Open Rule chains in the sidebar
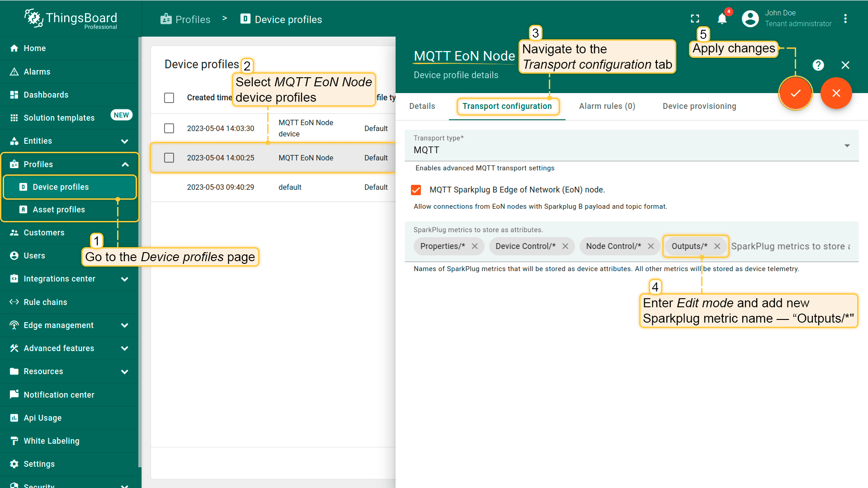 pos(45,302)
